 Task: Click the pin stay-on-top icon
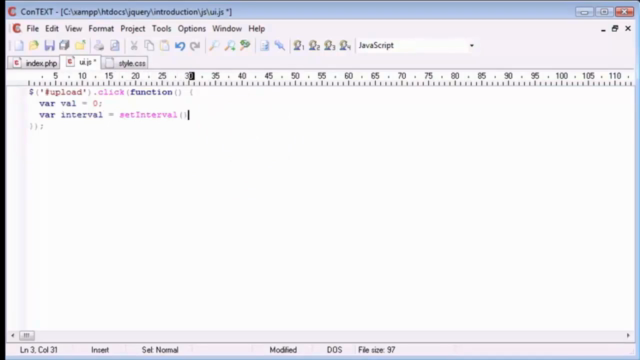tap(280, 45)
